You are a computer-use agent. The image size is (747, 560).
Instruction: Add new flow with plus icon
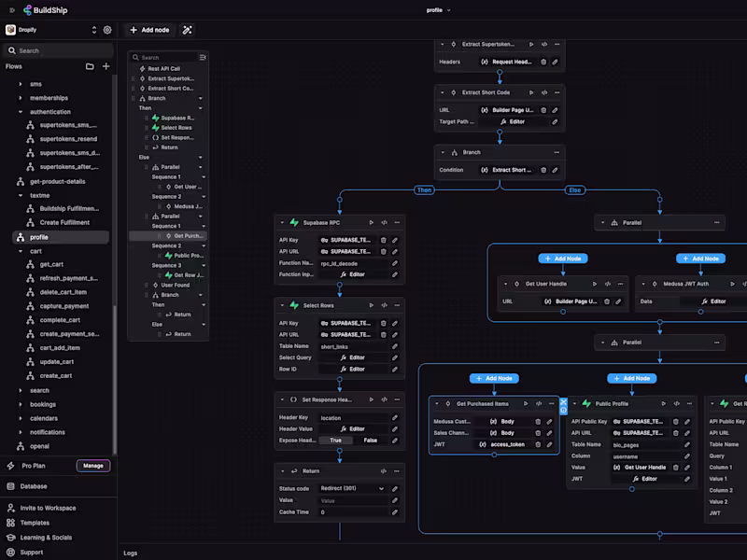[106, 66]
